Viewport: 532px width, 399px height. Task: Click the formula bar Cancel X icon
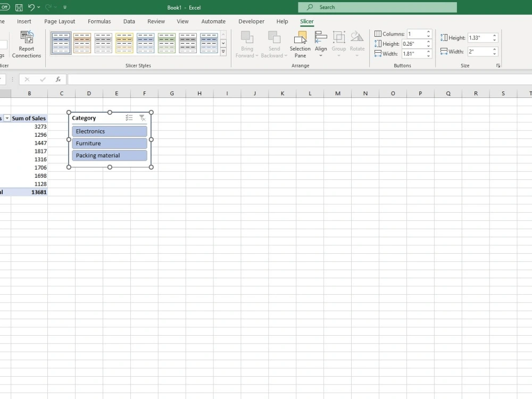click(27, 79)
